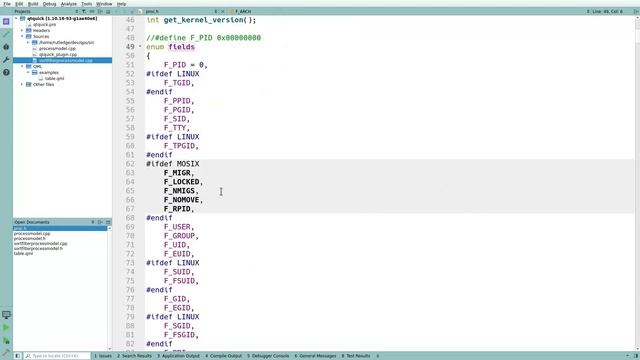
Task: Click the Start Debugging run icon
Action: pos(6,340)
